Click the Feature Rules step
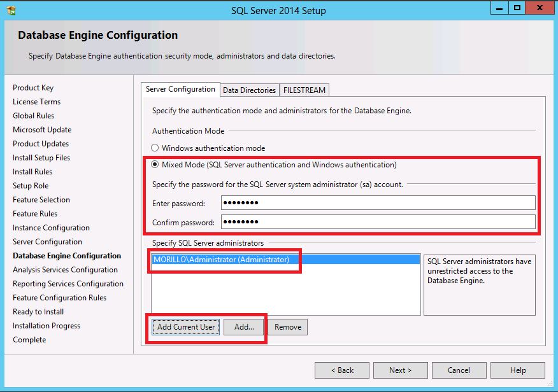Viewport: 558px width, 392px height. 35,214
